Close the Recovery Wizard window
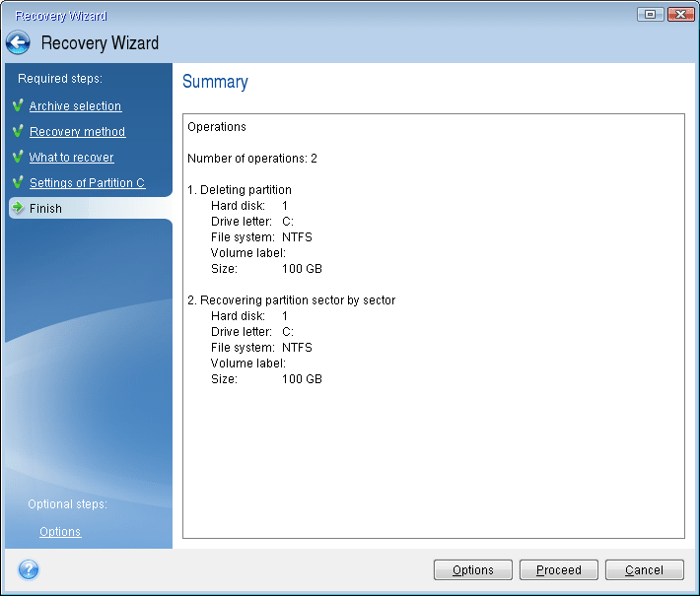Image resolution: width=700 pixels, height=596 pixels. (x=680, y=15)
